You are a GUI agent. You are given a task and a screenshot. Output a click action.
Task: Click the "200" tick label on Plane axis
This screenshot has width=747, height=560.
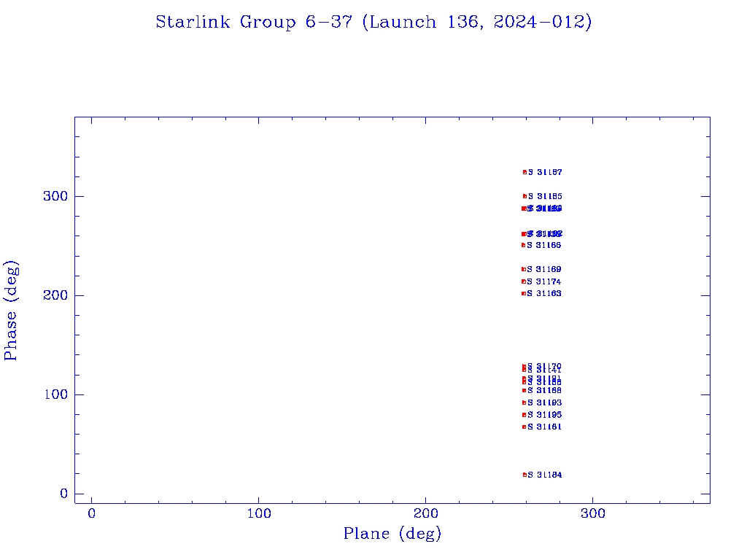pos(425,513)
